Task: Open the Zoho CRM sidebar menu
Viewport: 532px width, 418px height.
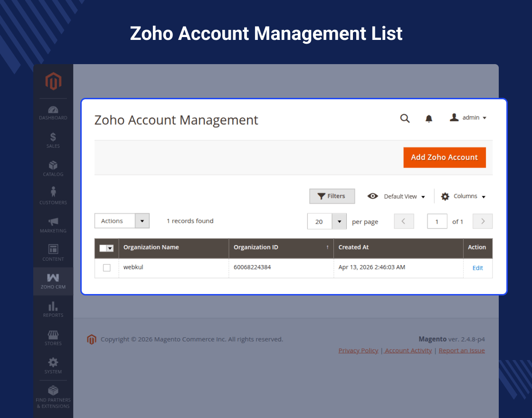Action: click(x=53, y=281)
